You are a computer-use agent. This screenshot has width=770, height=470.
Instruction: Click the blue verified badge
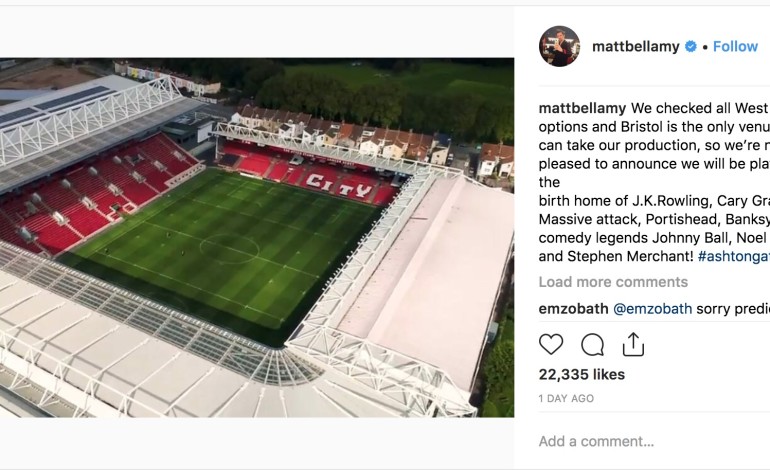coord(691,47)
